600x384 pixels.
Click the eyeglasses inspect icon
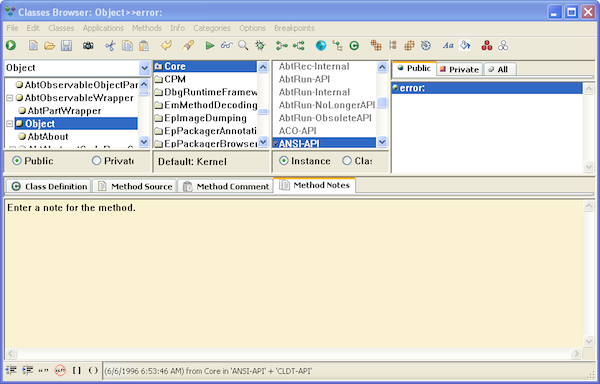pos(227,46)
